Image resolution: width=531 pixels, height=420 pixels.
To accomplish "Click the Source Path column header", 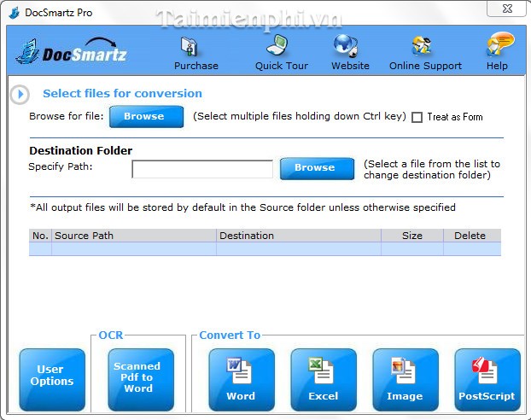I will click(x=134, y=236).
